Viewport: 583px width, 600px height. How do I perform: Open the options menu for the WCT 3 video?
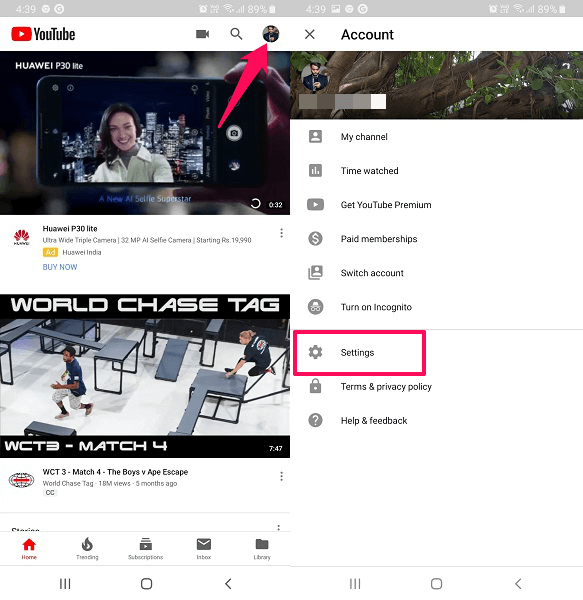pyautogui.click(x=282, y=476)
